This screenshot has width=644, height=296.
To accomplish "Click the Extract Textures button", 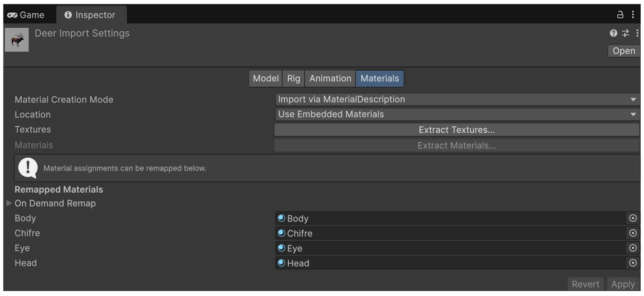I will pyautogui.click(x=457, y=130).
